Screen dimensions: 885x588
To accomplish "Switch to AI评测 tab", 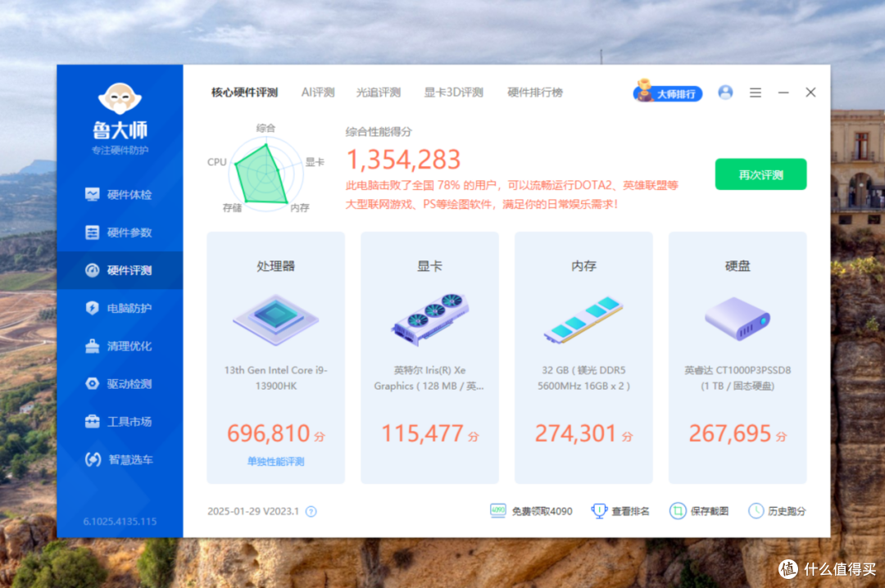I will click(318, 93).
